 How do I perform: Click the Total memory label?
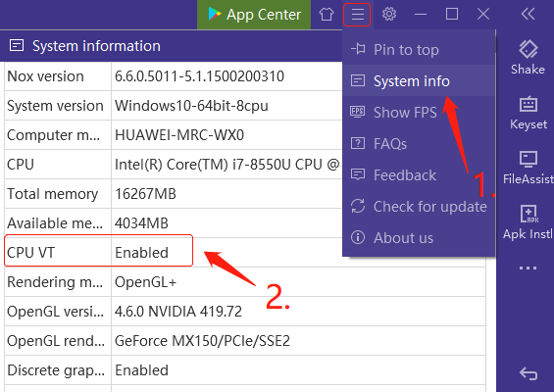52,194
